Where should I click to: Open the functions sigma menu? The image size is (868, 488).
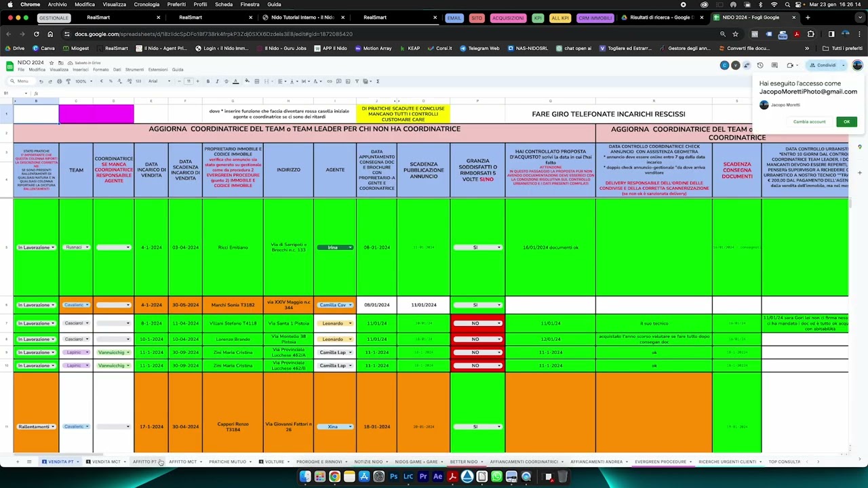point(378,81)
